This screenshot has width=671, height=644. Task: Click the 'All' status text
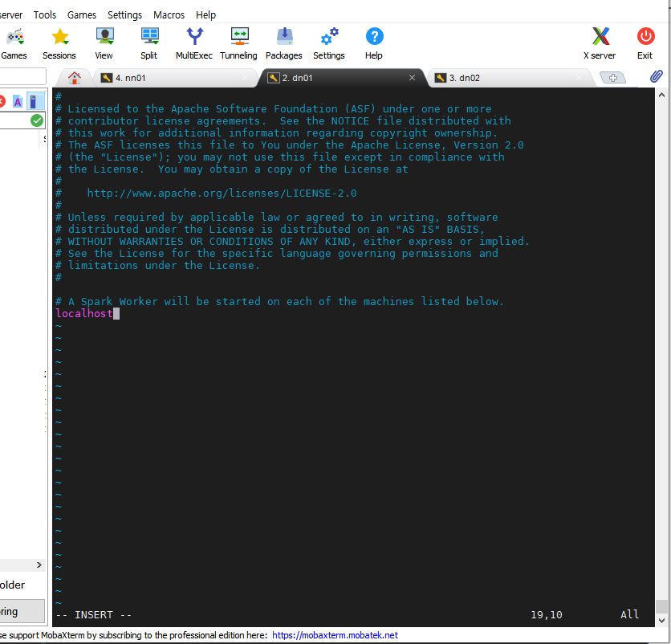(x=629, y=614)
